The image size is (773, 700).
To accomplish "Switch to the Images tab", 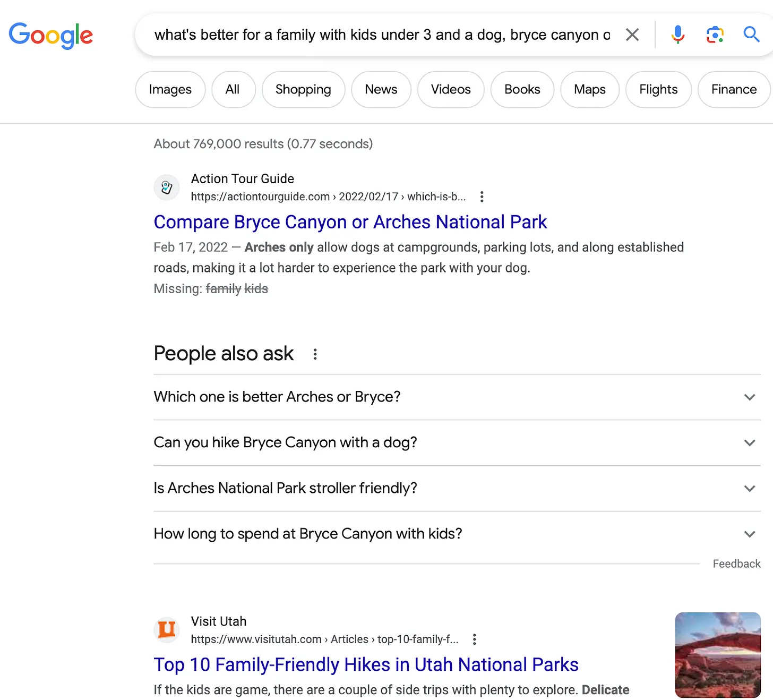I will pos(170,90).
